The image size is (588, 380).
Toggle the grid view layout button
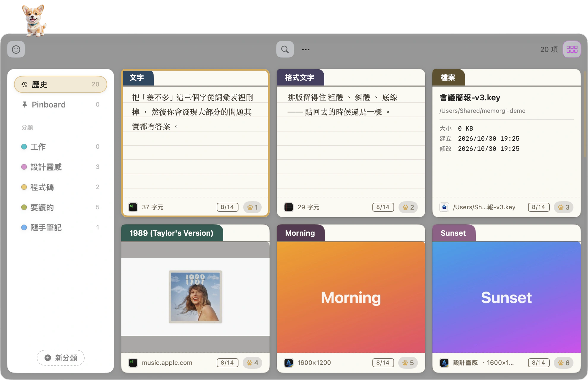pyautogui.click(x=572, y=49)
